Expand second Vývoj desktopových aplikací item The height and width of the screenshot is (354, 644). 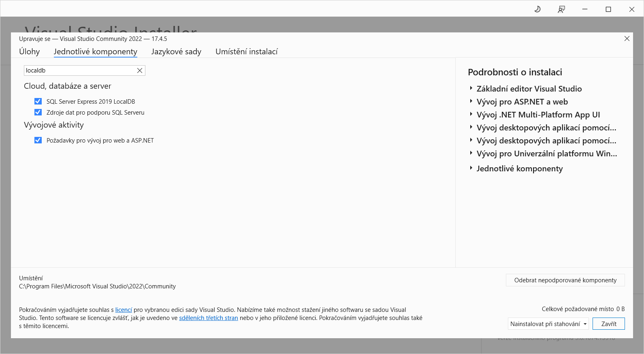471,140
